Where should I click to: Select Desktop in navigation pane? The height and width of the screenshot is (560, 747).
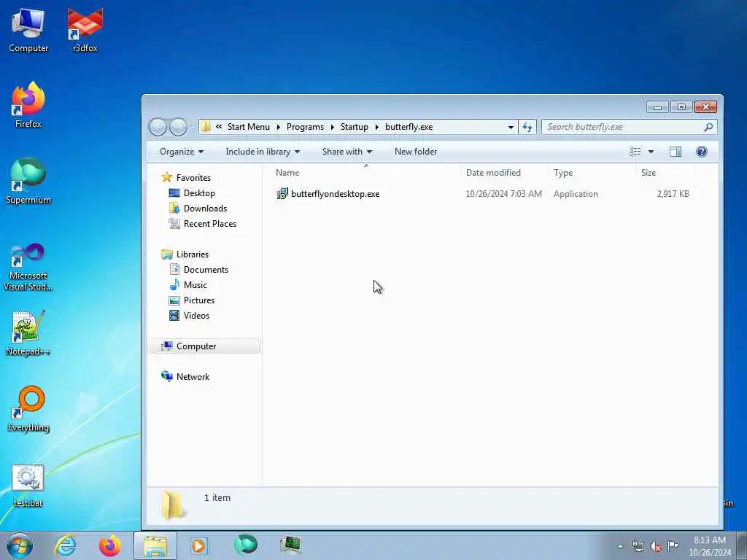199,192
